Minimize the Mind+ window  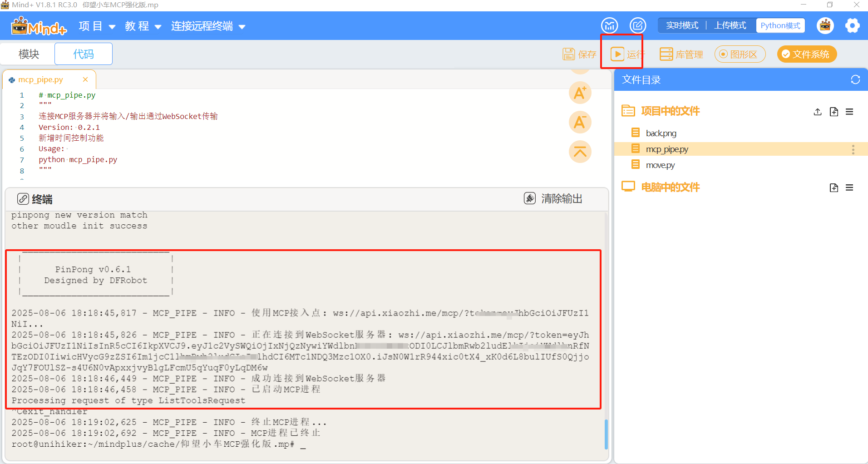[804, 5]
